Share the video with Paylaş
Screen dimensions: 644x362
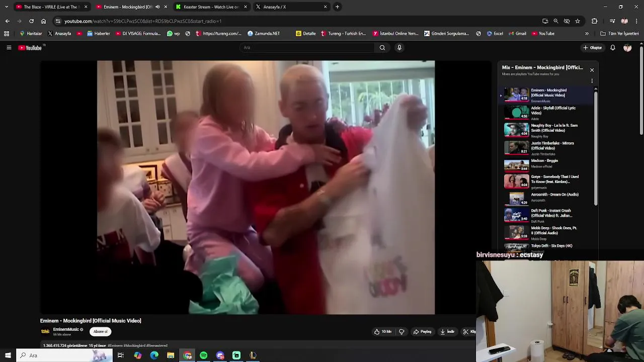pos(423,332)
